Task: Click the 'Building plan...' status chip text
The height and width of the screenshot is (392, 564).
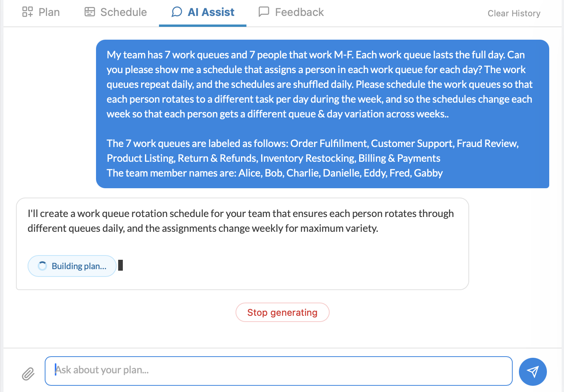Action: 79,266
